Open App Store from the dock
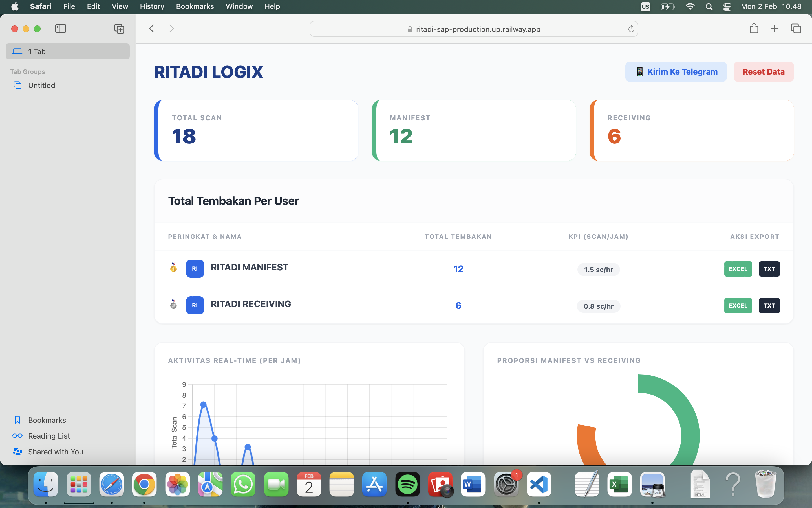Image resolution: width=812 pixels, height=508 pixels. coord(374,484)
